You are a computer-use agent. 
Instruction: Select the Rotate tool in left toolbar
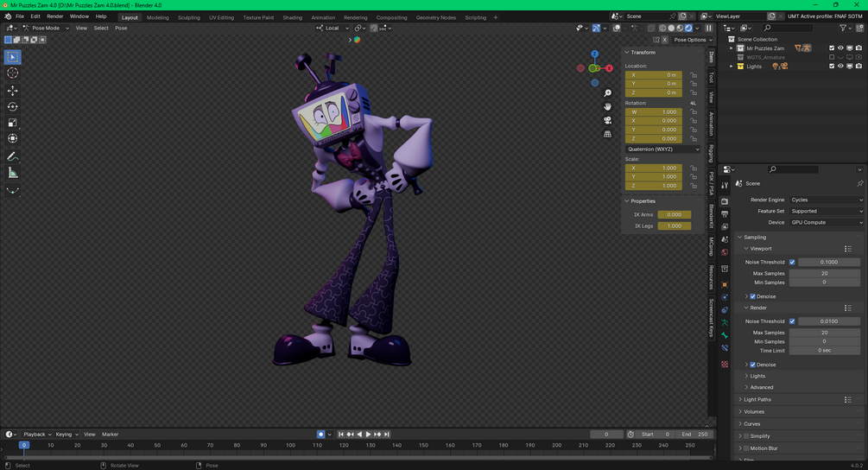pyautogui.click(x=13, y=106)
